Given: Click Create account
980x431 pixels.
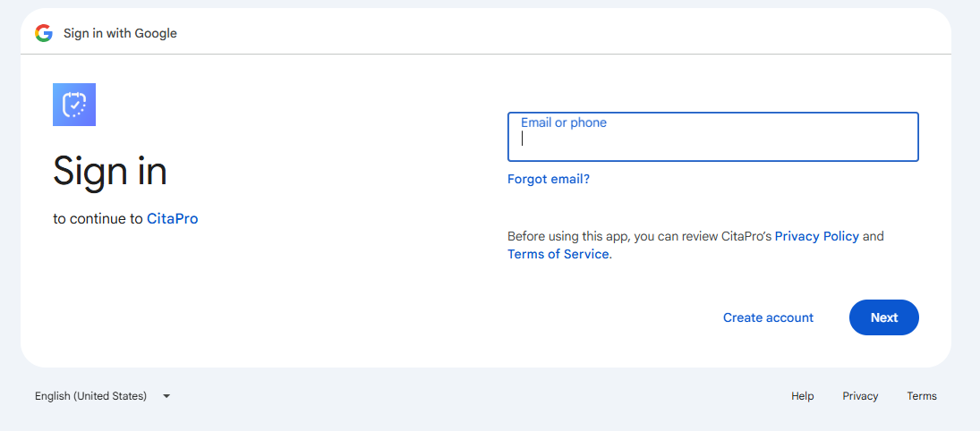Looking at the screenshot, I should point(768,317).
